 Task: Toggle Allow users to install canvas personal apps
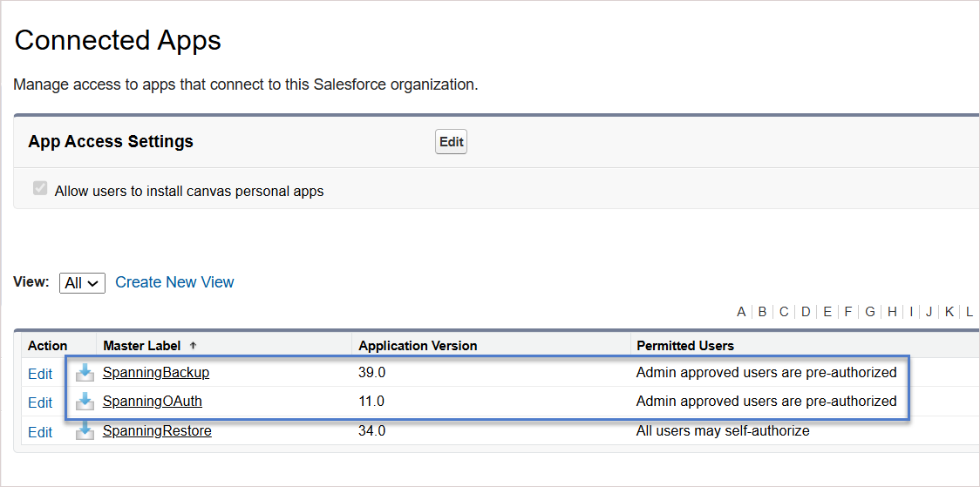pos(40,189)
